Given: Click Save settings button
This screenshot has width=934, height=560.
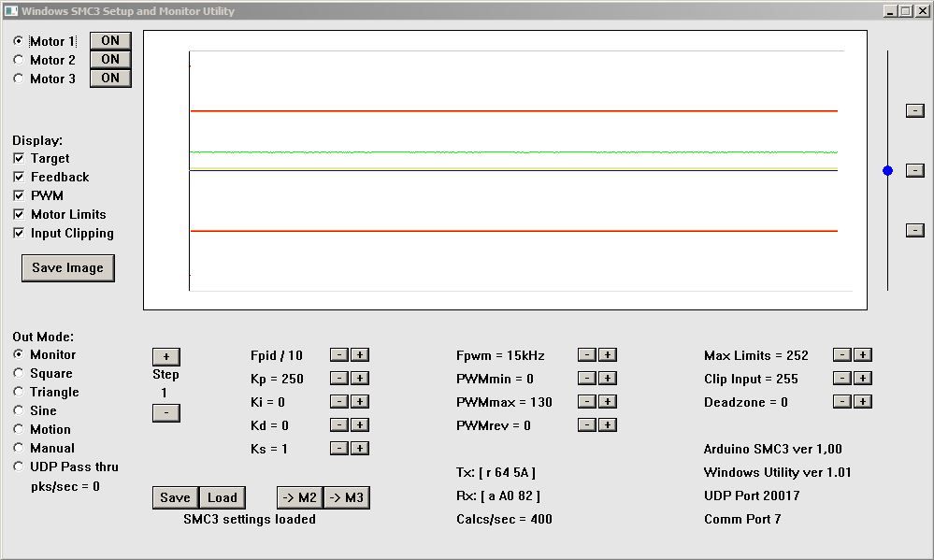Looking at the screenshot, I should pos(175,497).
